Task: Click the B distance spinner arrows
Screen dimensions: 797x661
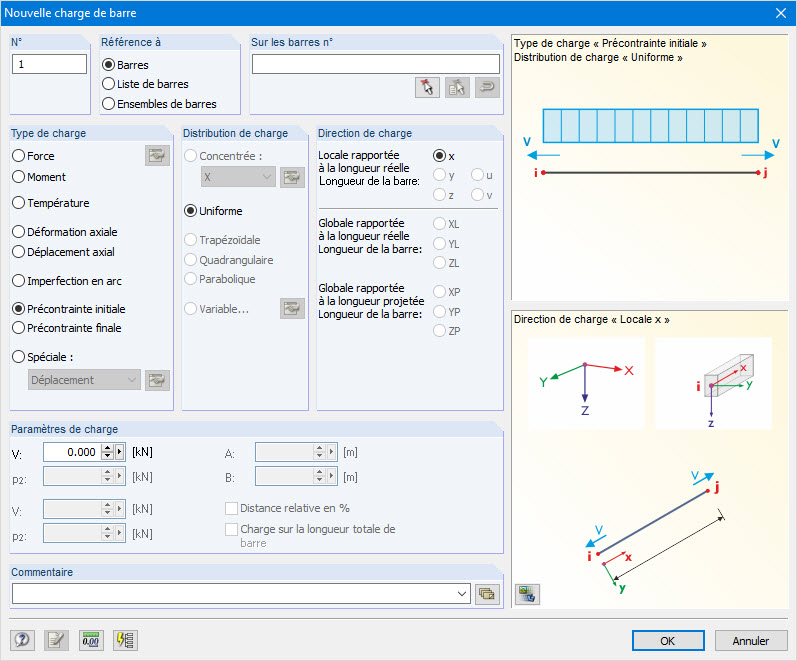Action: point(319,476)
